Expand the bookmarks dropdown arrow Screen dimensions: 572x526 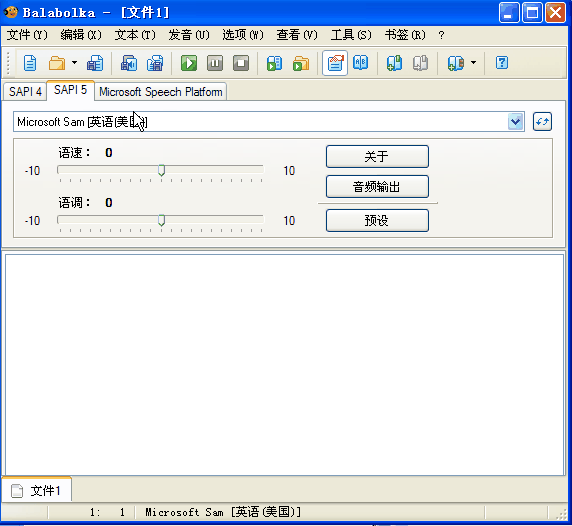[473, 63]
